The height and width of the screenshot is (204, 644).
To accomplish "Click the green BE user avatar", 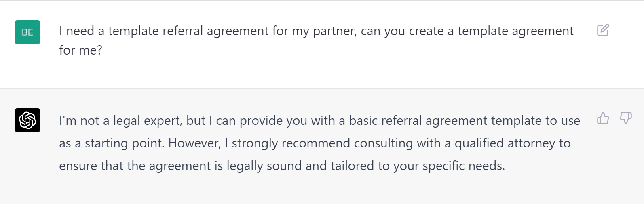I will tap(27, 32).
